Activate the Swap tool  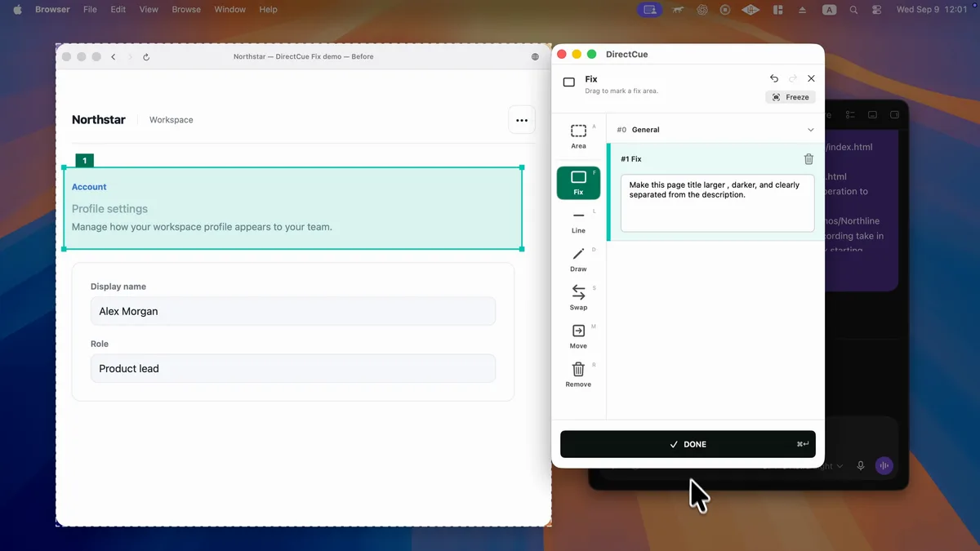(x=578, y=298)
